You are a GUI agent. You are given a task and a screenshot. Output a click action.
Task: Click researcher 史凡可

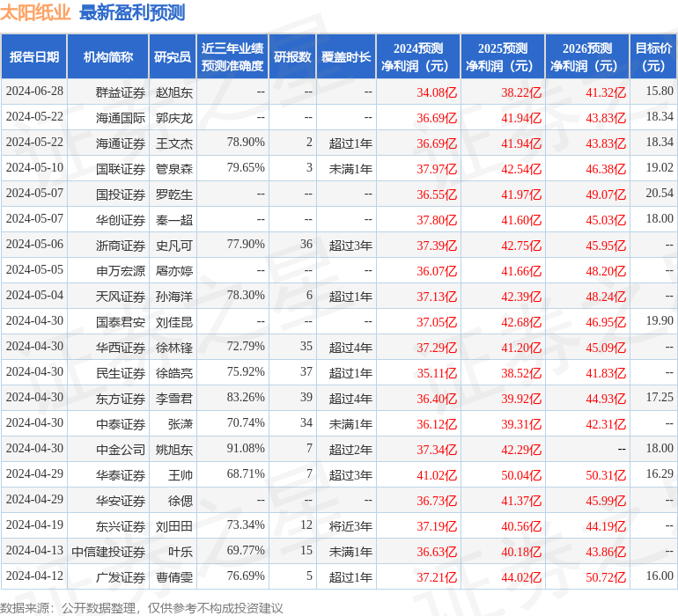tap(174, 246)
